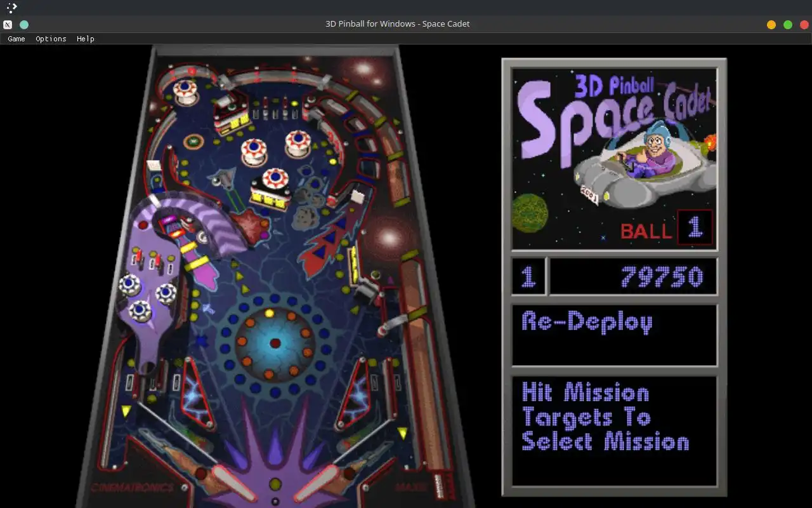Click the teal pin dot in title bar
Screen dimensions: 812x508
click(x=24, y=25)
